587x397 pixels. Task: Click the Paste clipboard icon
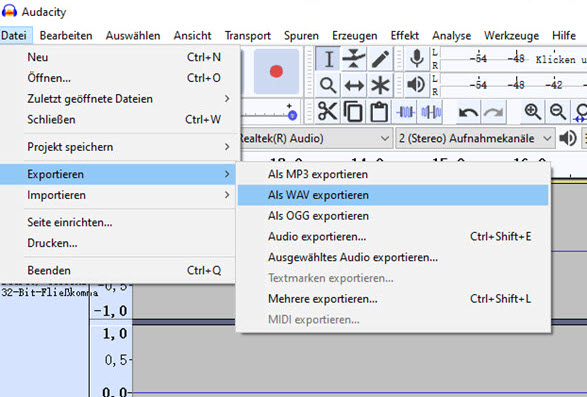379,112
